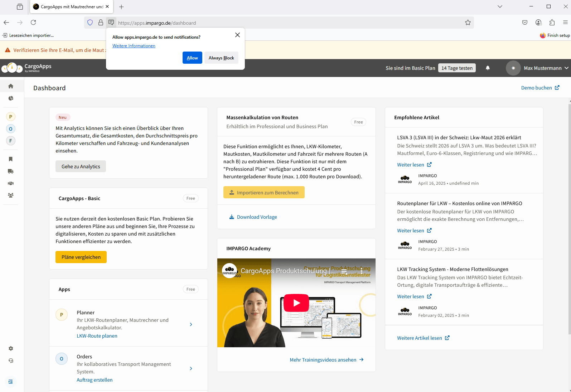Open the Home dashboard sidebar icon
The image size is (571, 392).
coord(11,86)
